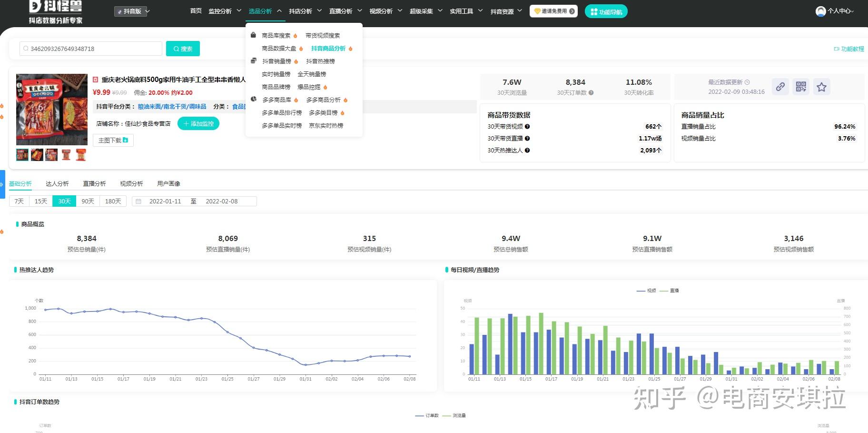Select 抖音商品分析 menu entry
This screenshot has width=868, height=433.
pyautogui.click(x=328, y=49)
